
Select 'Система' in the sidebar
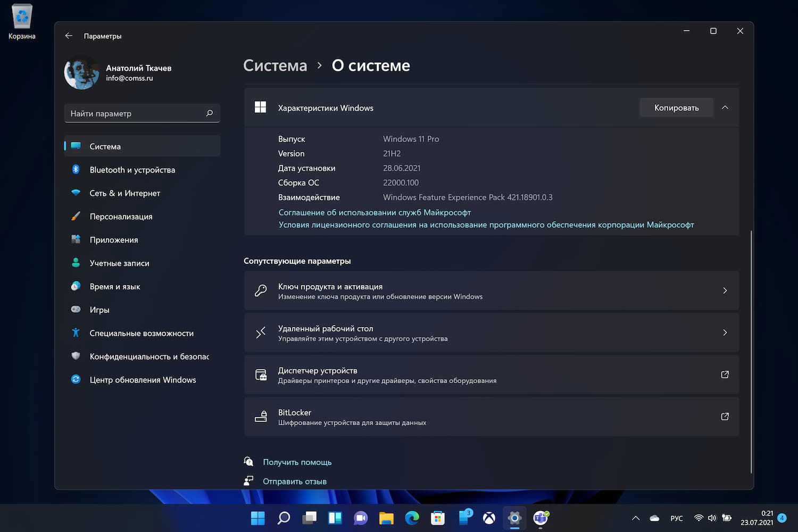point(142,146)
